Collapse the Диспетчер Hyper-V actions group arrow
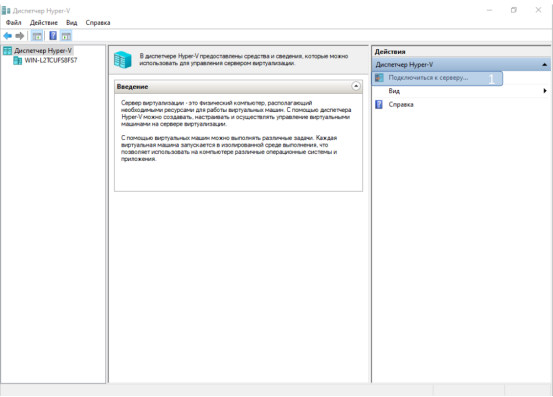Viewport: 553px width, 397px height. coord(544,65)
